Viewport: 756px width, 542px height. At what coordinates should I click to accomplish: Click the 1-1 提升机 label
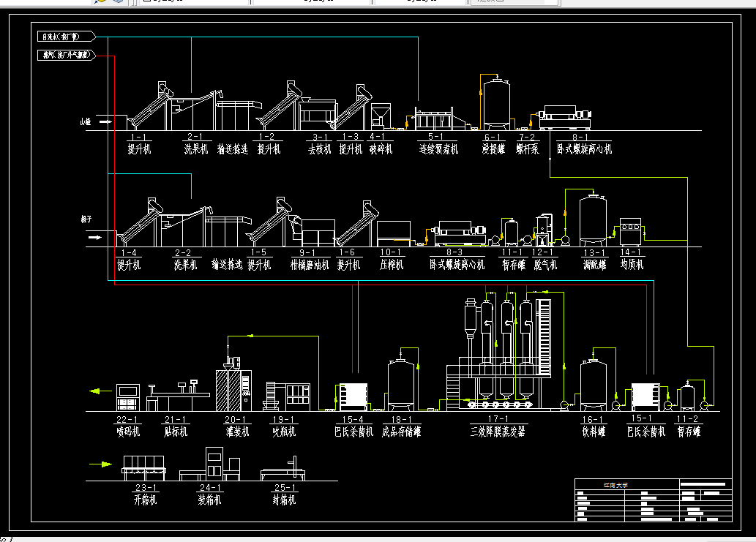139,144
